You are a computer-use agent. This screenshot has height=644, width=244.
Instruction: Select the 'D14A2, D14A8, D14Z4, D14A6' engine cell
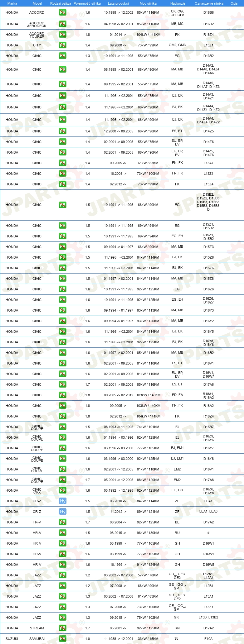tap(208, 69)
